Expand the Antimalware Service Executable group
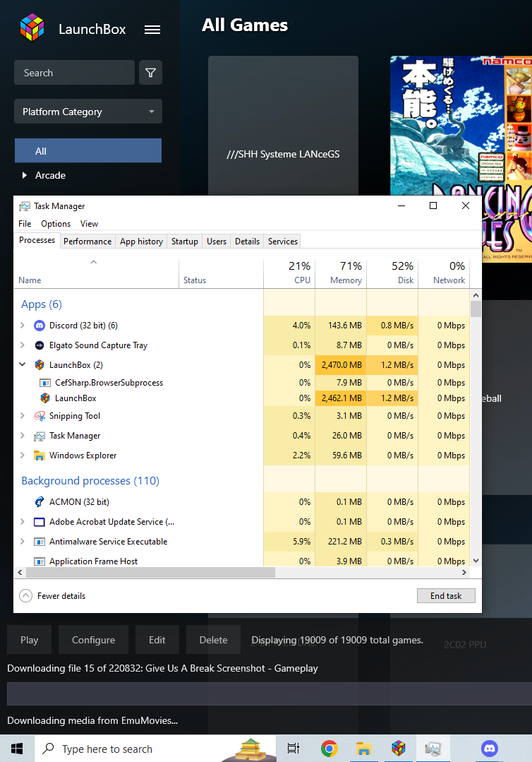 click(x=23, y=541)
